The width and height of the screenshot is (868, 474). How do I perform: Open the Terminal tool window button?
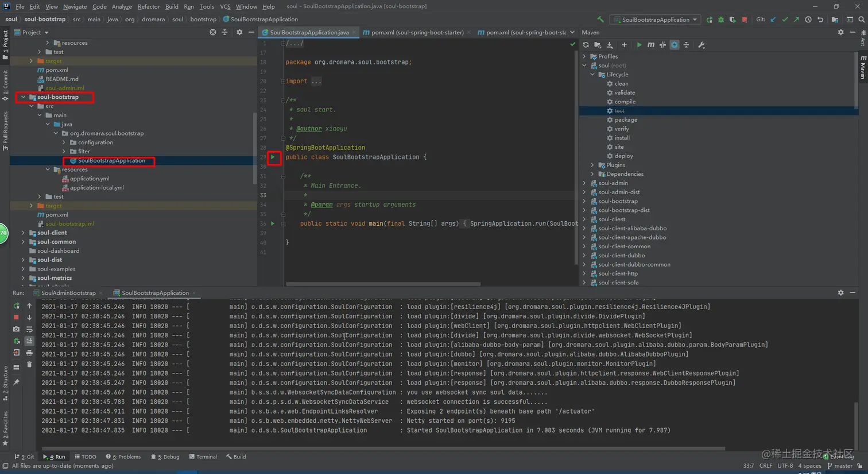(203, 457)
